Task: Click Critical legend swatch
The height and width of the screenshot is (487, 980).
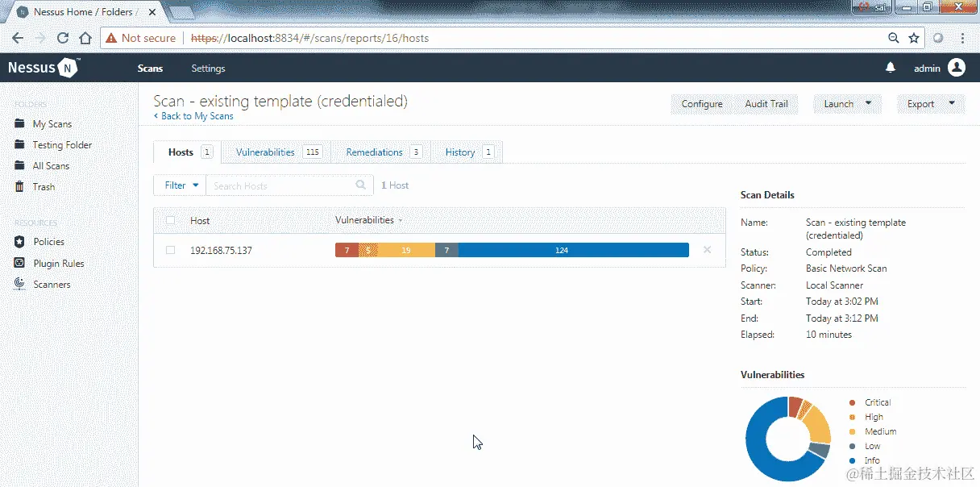Action: [853, 402]
